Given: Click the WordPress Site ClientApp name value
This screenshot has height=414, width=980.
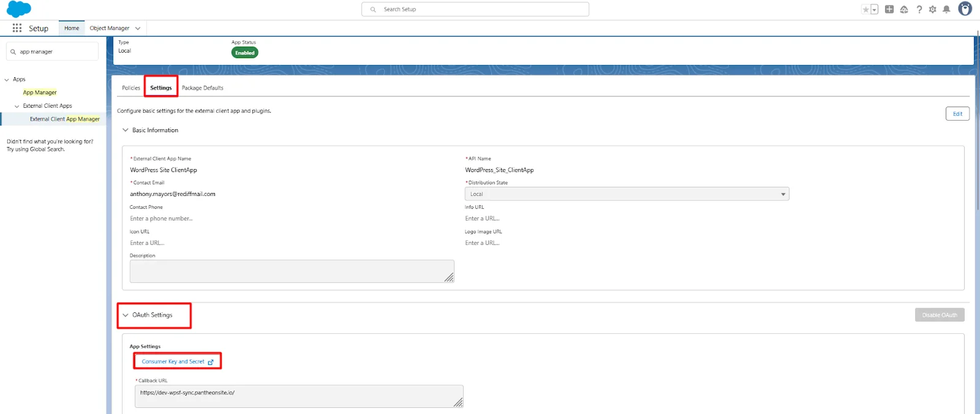Looking at the screenshot, I should (164, 170).
